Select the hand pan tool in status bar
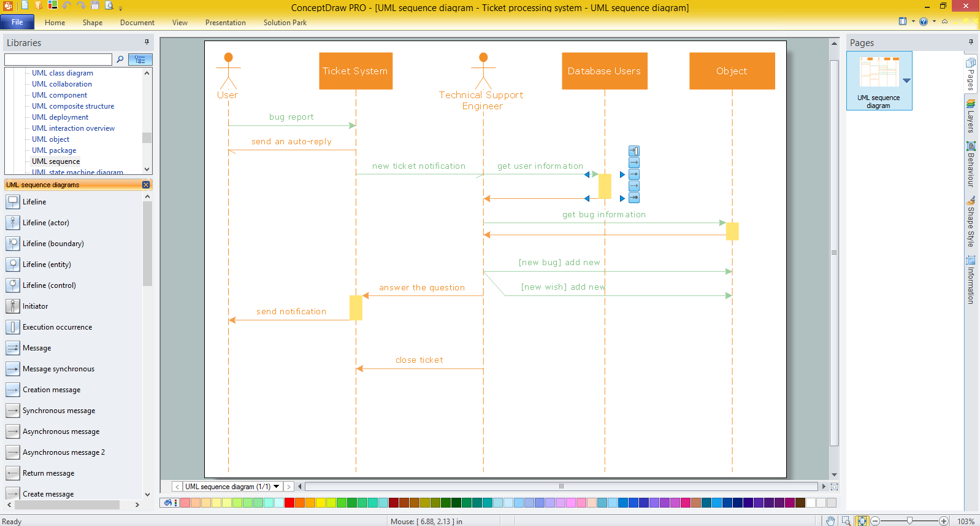This screenshot has height=526, width=980. click(830, 521)
